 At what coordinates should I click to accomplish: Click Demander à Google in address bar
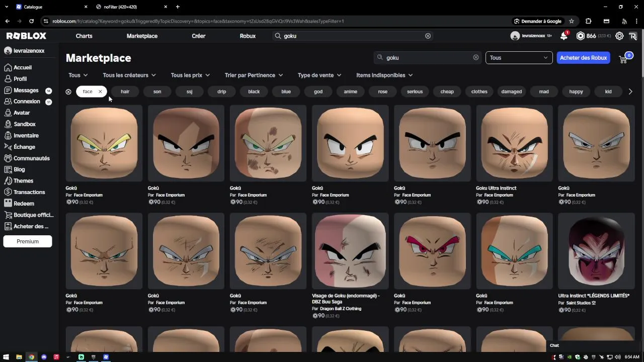(538, 21)
